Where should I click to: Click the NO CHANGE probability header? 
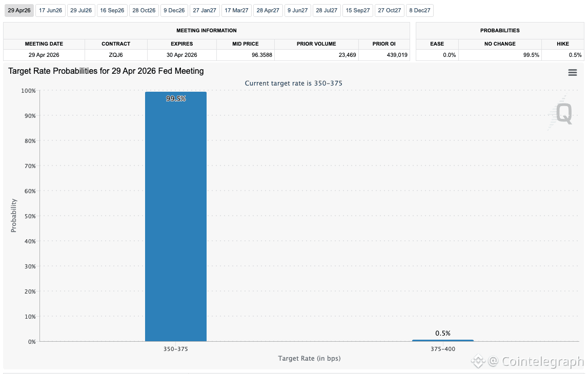click(x=500, y=44)
